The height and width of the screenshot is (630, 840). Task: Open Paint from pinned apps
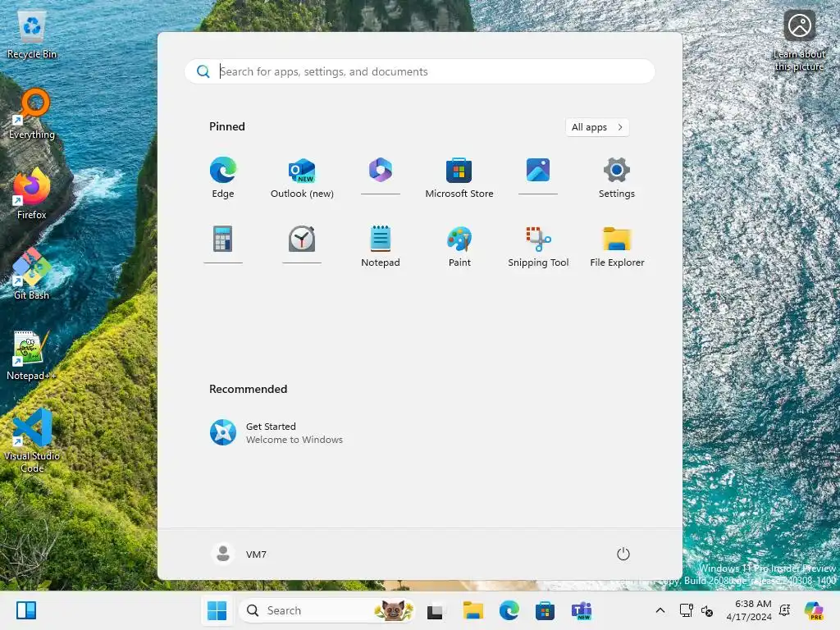pos(459,246)
